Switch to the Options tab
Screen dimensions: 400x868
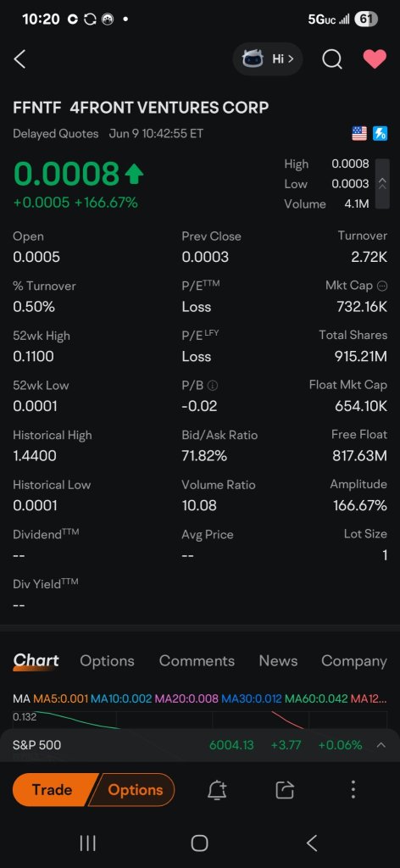tap(107, 660)
